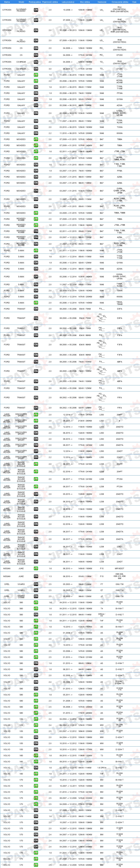Click the Model column header
The image size is (140, 868).
(x=21, y=2)
